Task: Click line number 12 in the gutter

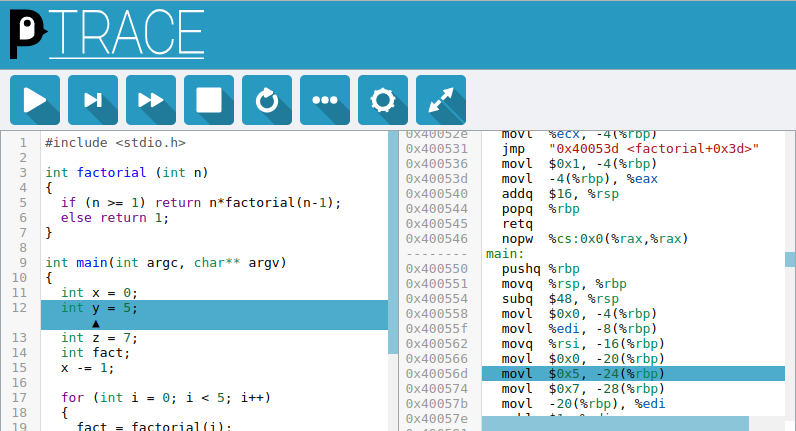Action: pyautogui.click(x=19, y=308)
